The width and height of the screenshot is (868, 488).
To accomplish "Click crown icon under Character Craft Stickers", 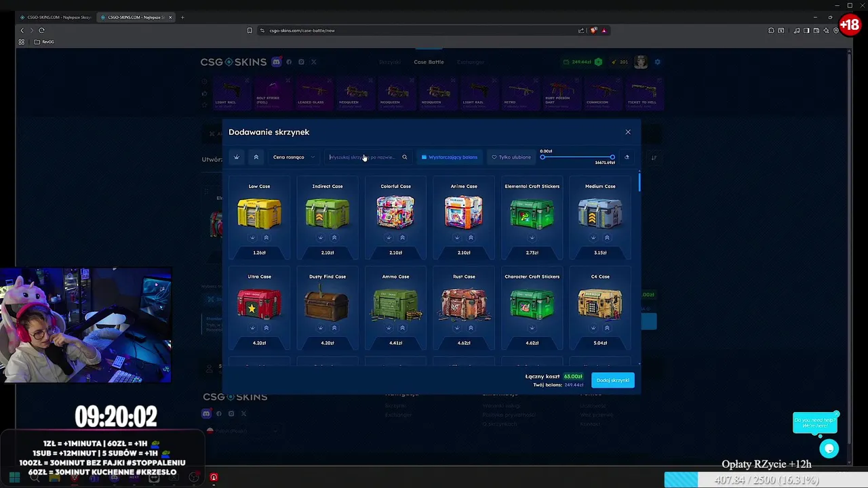I will pyautogui.click(x=532, y=328).
